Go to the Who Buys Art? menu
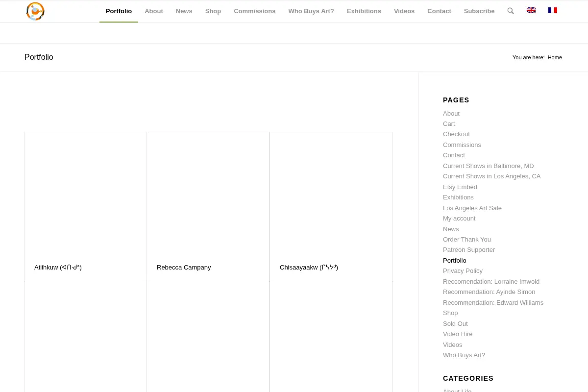 [311, 11]
